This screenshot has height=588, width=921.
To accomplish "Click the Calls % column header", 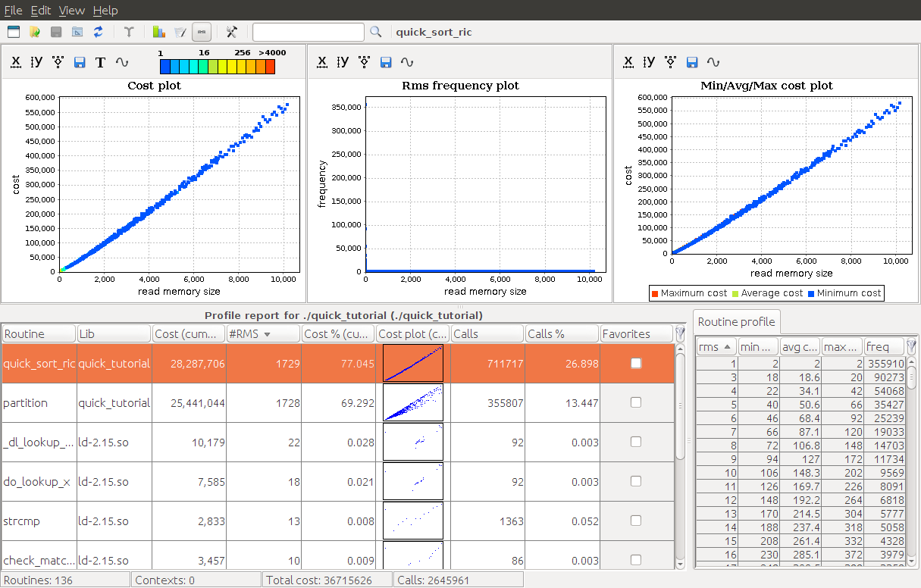I will point(562,333).
